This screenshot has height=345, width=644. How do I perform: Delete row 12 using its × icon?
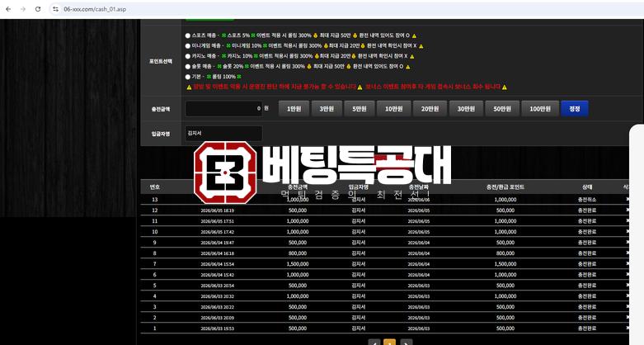tap(628, 210)
